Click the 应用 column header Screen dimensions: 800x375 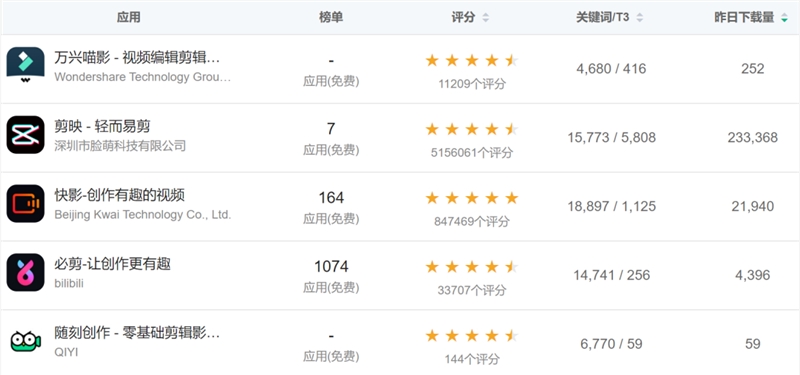click(x=129, y=17)
